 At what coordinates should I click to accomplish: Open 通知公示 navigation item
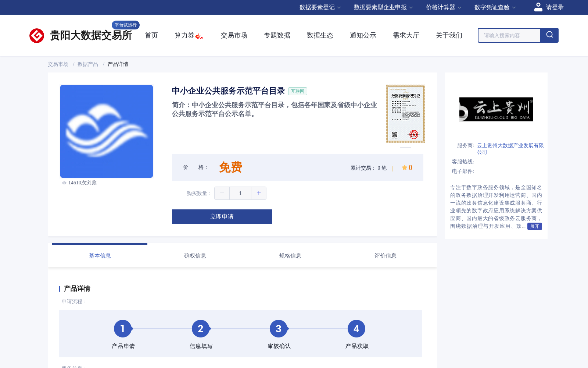click(x=363, y=35)
